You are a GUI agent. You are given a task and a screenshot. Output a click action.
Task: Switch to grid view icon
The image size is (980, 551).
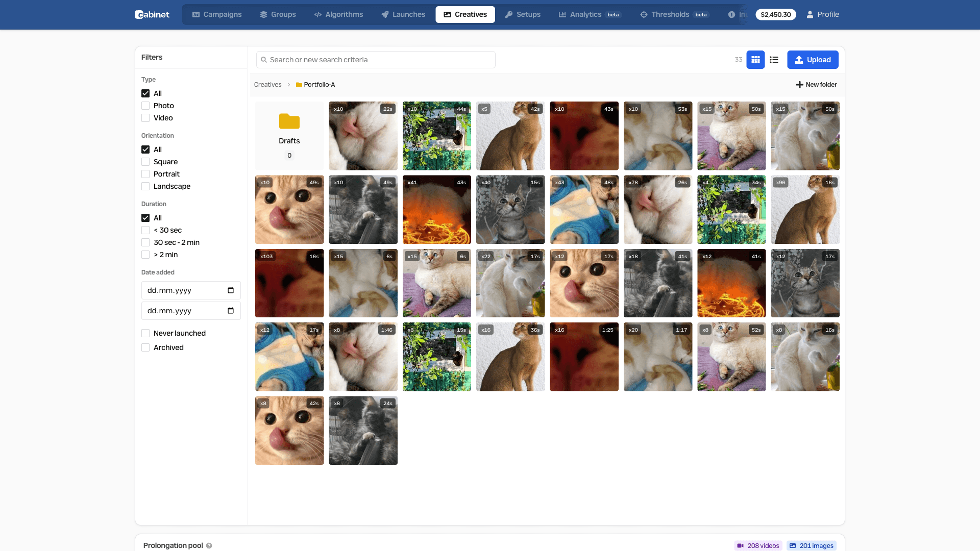(755, 60)
